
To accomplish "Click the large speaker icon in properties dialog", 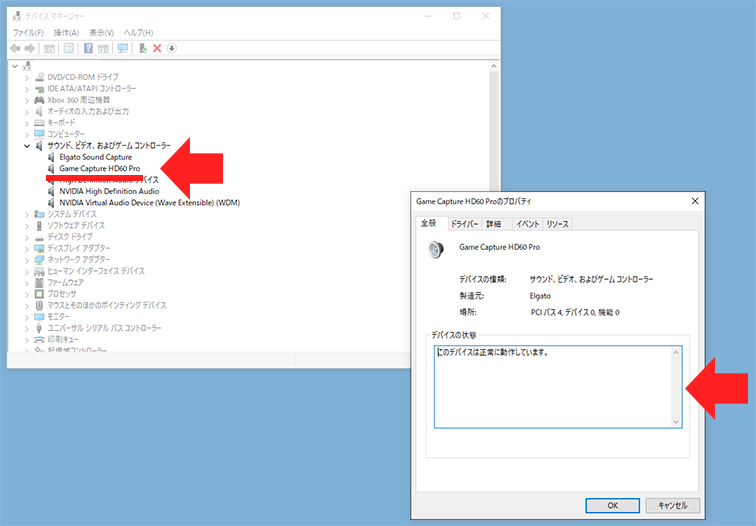I will point(435,249).
